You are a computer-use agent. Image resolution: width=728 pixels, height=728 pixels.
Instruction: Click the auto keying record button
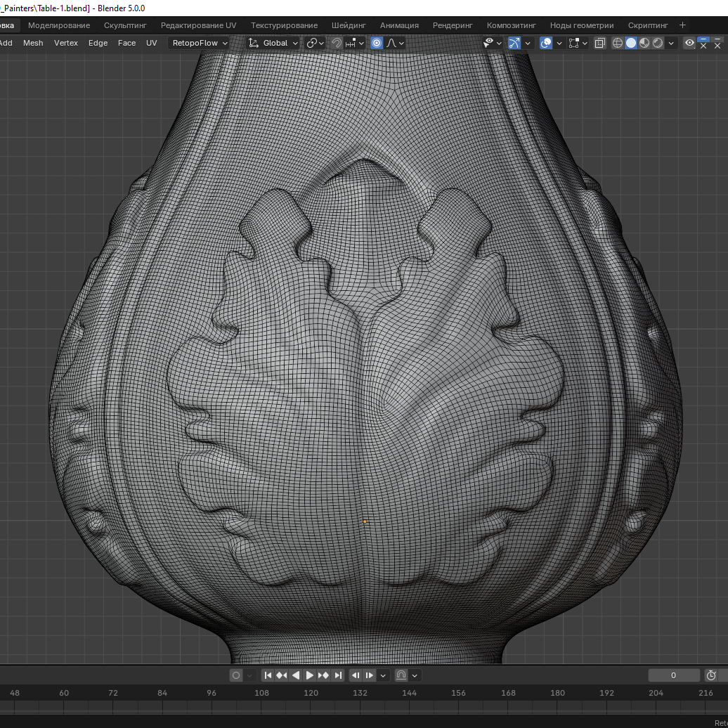(x=236, y=675)
